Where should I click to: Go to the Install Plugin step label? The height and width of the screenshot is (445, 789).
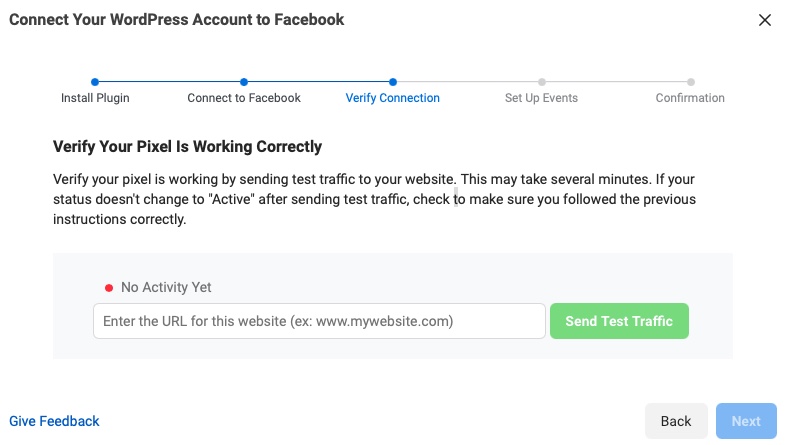[95, 98]
